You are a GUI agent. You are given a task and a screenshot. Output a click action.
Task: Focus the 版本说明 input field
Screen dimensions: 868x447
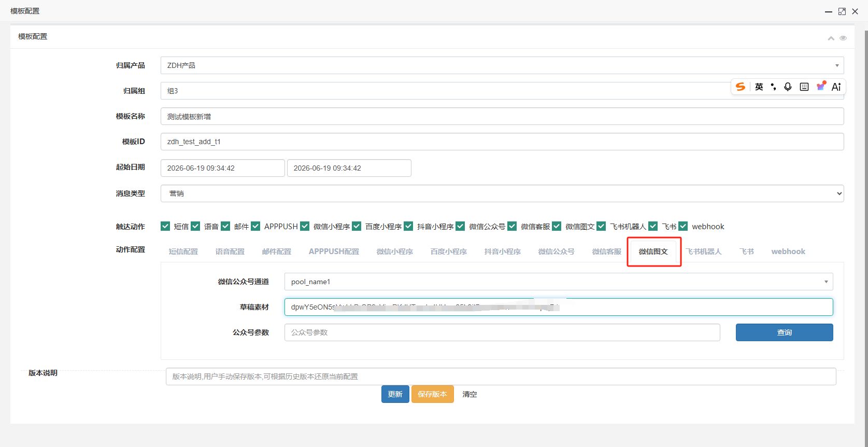tap(501, 376)
